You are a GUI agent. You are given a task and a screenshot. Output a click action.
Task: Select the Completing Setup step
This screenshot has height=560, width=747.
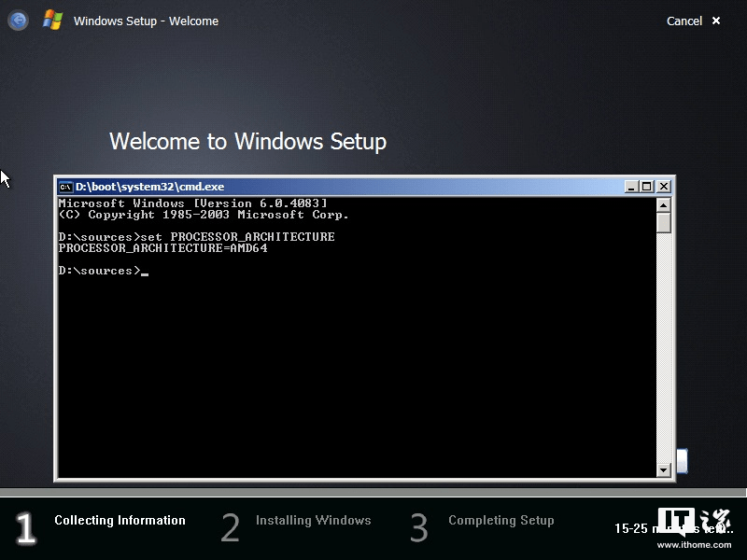501,520
